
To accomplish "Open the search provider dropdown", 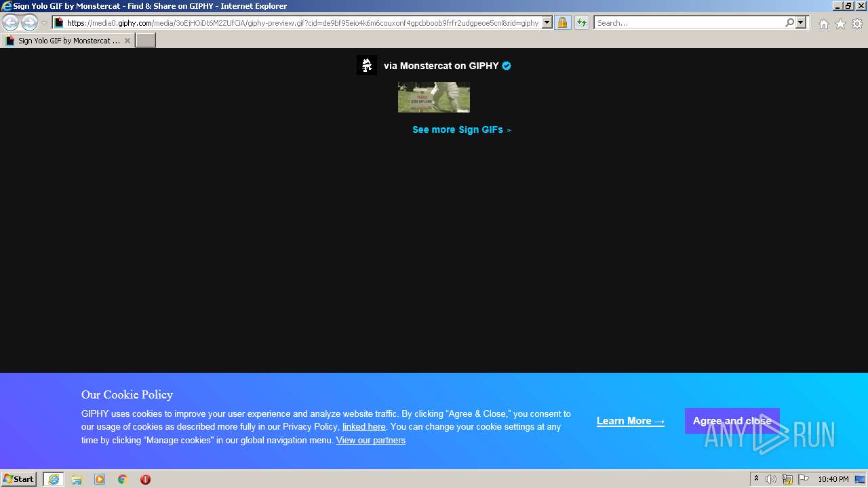I will (x=801, y=22).
